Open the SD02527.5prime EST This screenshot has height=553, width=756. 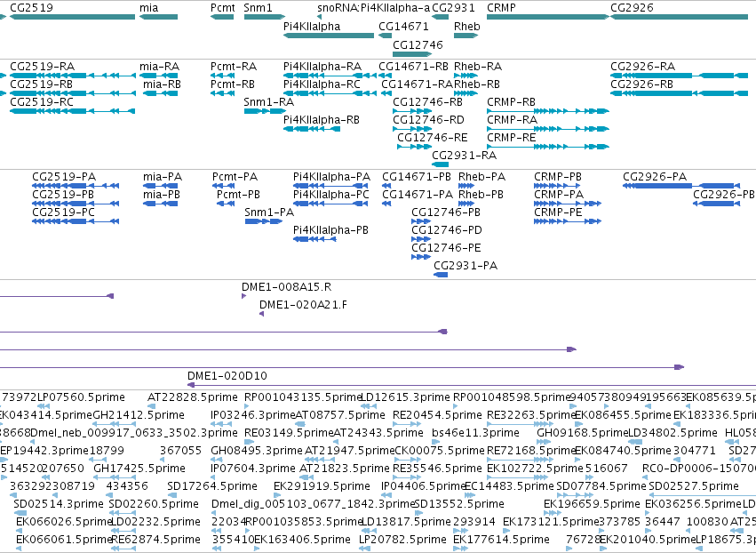703,495
